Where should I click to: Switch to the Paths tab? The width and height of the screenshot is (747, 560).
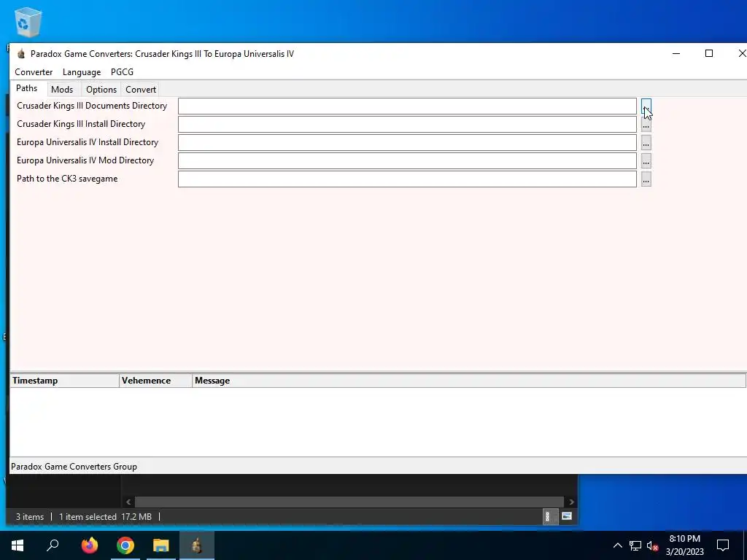[27, 88]
